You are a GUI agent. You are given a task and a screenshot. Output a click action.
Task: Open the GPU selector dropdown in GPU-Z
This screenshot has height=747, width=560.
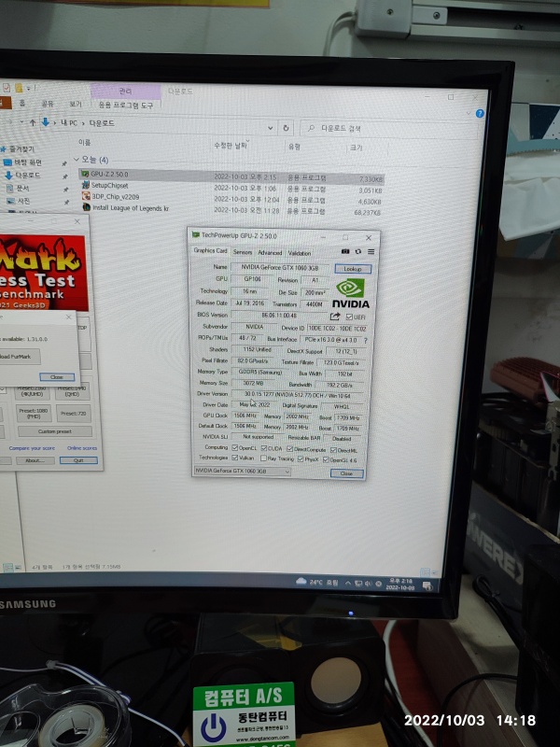(x=242, y=471)
